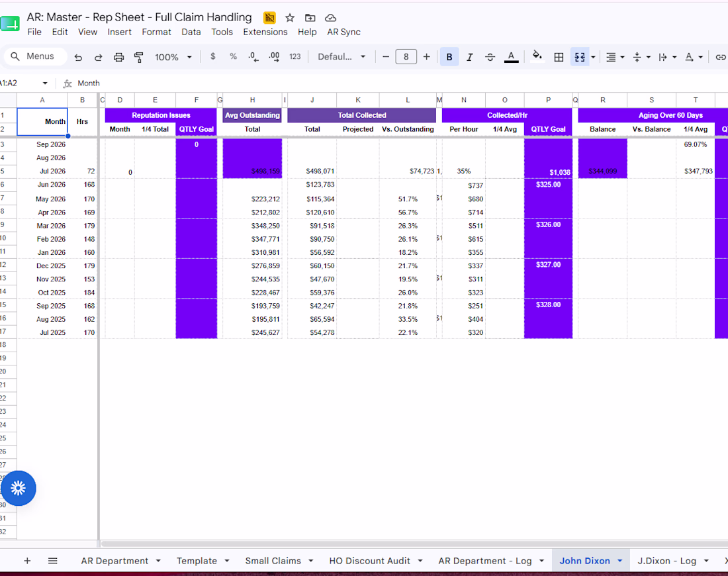The width and height of the screenshot is (728, 576).
Task: Select the QTLY Goal cell $325.00
Action: click(x=549, y=185)
